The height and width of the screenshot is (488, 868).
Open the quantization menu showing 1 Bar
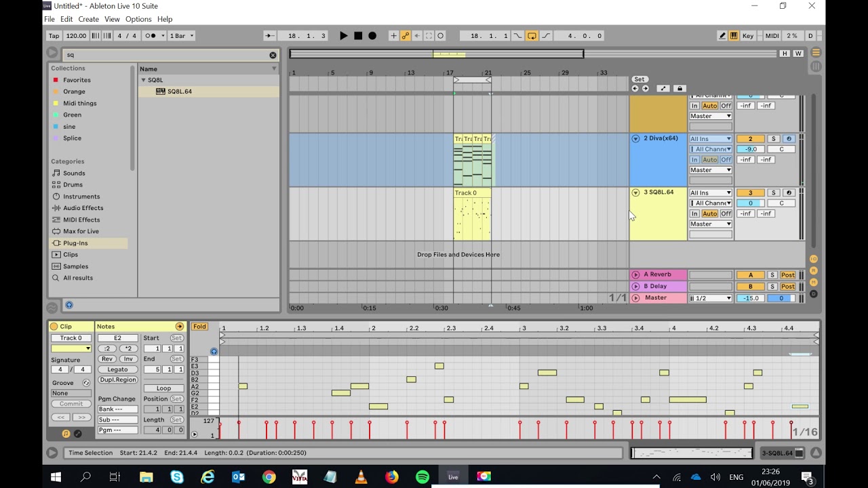coord(181,36)
